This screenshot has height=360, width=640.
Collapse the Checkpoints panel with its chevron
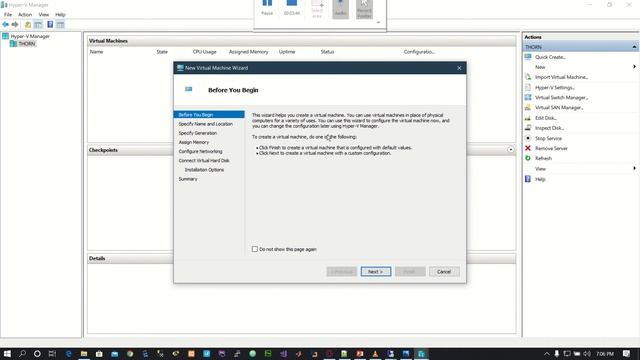tap(511, 150)
